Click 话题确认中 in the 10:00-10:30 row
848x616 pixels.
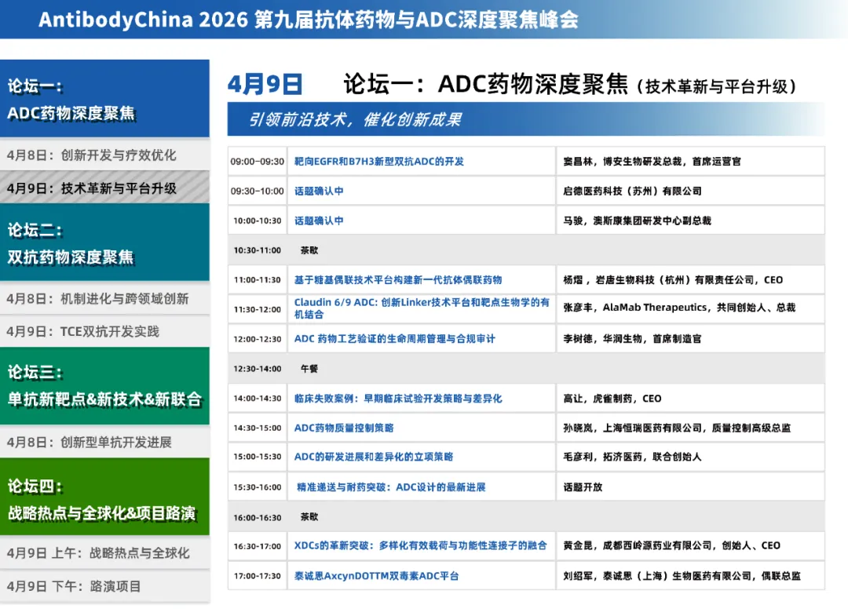[319, 221]
